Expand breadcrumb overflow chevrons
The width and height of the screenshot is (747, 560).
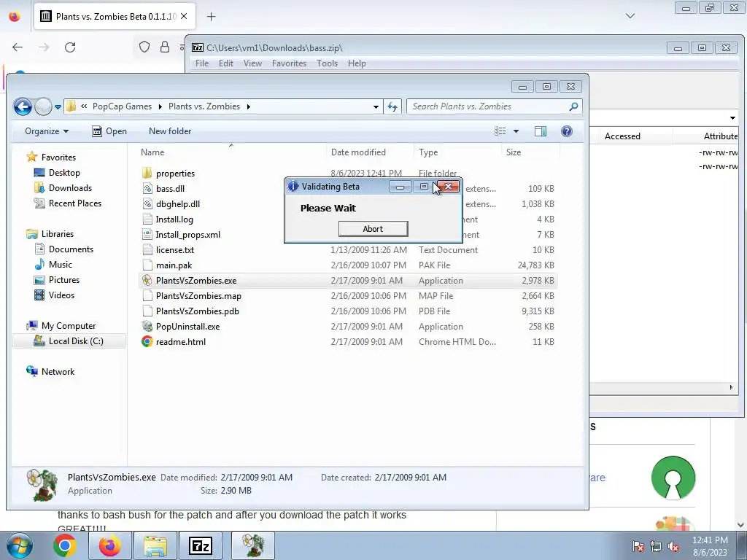tap(84, 106)
